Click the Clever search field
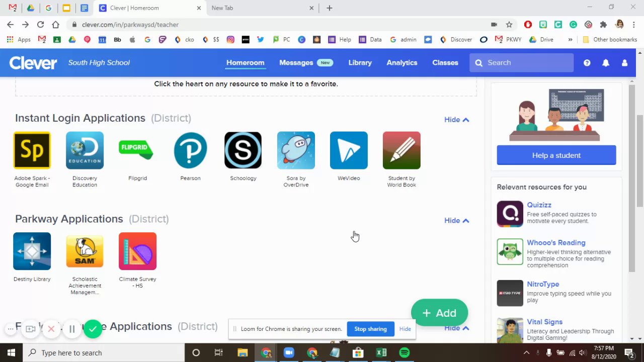Screen dimensions: 644x362 (522, 63)
